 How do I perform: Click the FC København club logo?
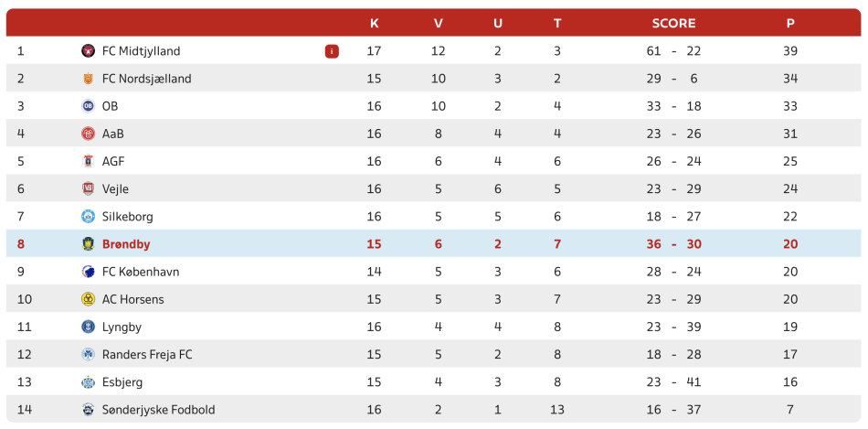pyautogui.click(x=88, y=272)
